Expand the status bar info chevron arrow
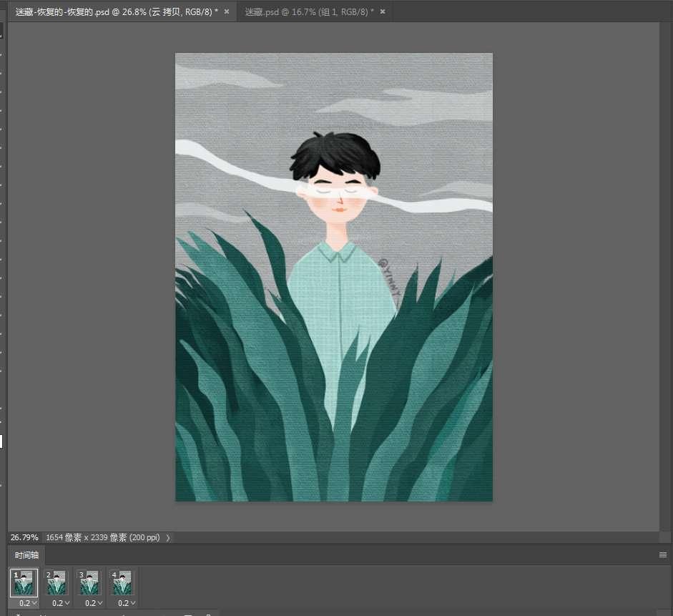The image size is (673, 616). click(168, 537)
